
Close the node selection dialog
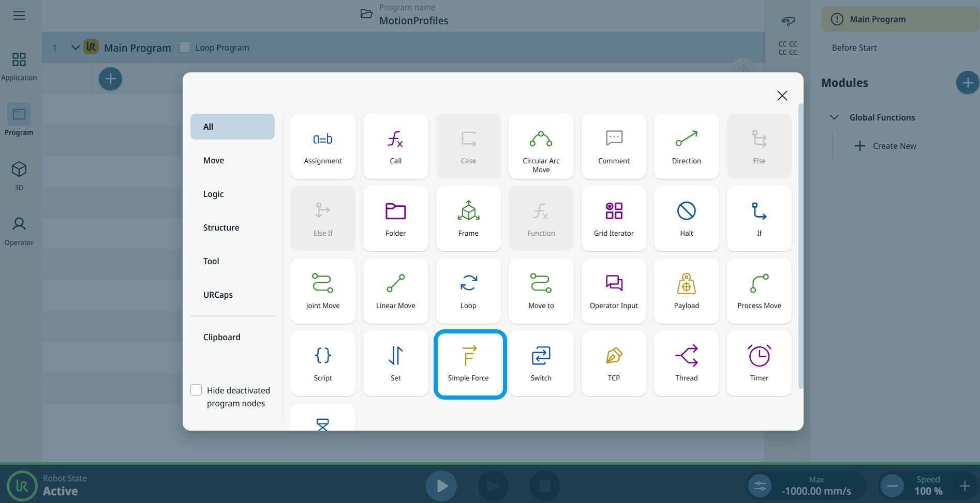point(782,96)
